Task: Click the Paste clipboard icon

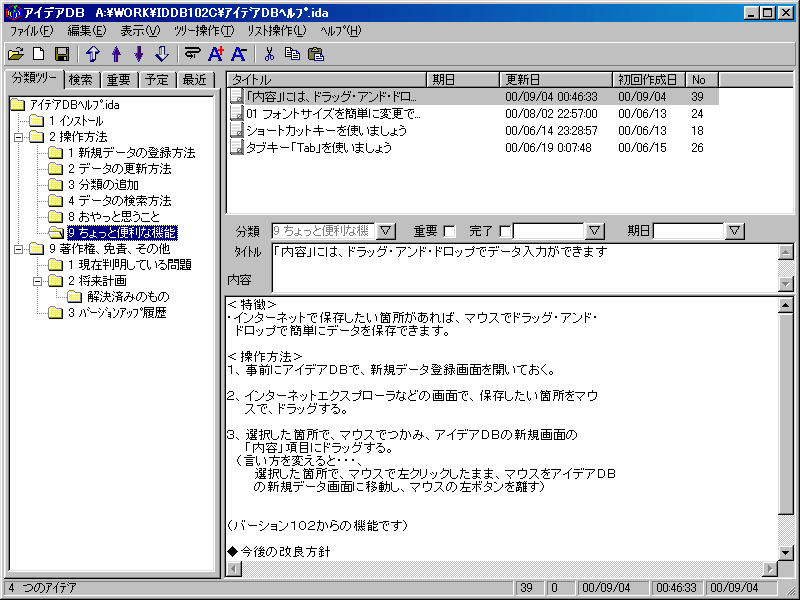Action: tap(316, 54)
